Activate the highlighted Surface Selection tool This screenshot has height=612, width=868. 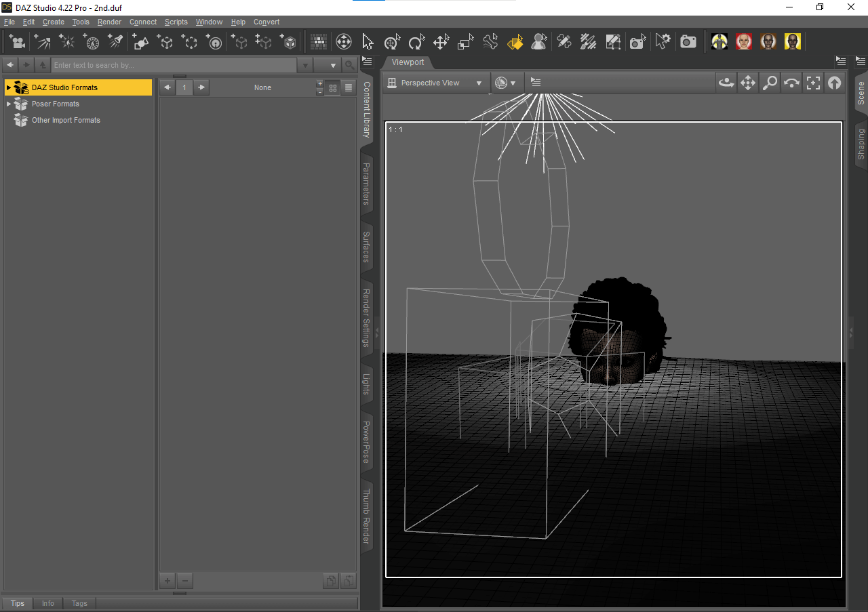[x=515, y=42]
